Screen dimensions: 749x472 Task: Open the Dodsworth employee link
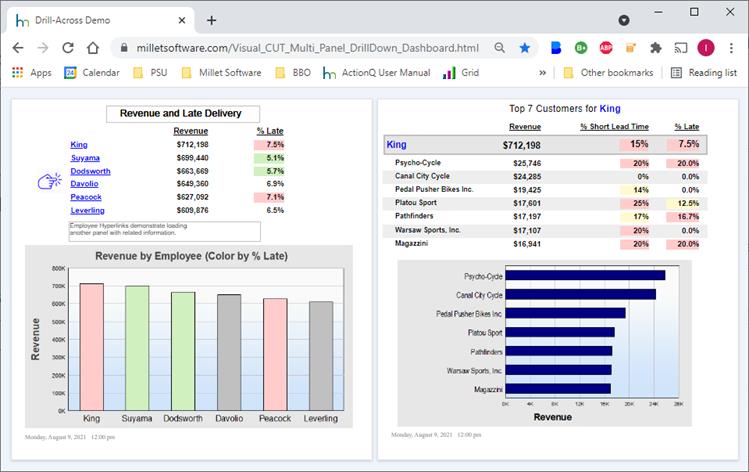point(89,171)
